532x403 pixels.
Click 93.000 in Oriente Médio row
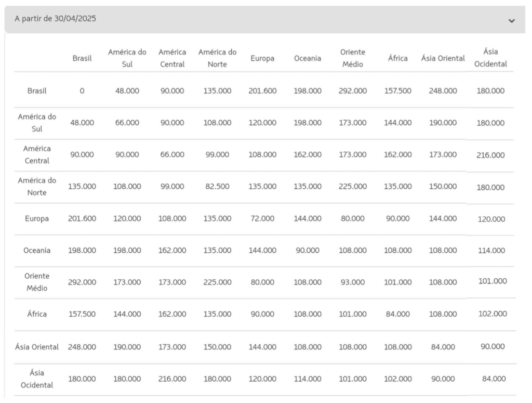(x=352, y=282)
